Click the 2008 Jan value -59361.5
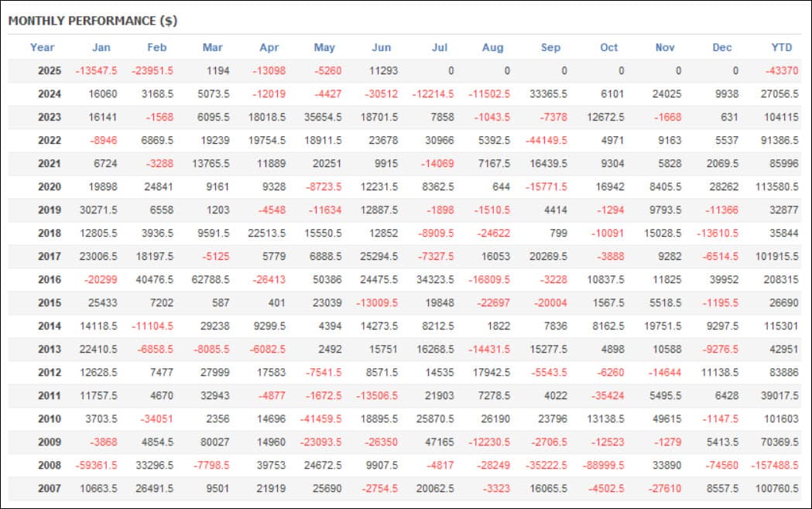 [96, 466]
